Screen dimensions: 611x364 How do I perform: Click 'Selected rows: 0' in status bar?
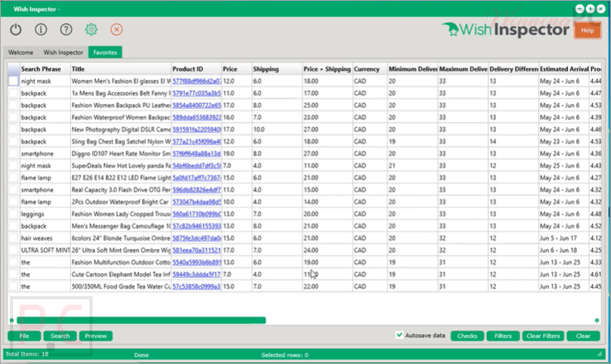tap(285, 355)
